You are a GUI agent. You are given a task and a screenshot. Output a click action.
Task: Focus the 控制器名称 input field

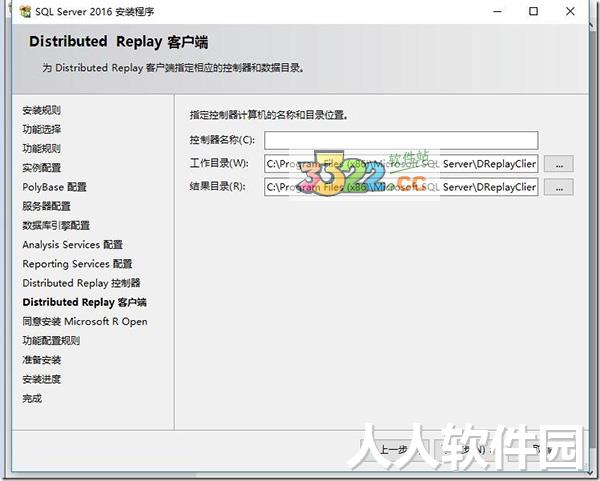(401, 140)
